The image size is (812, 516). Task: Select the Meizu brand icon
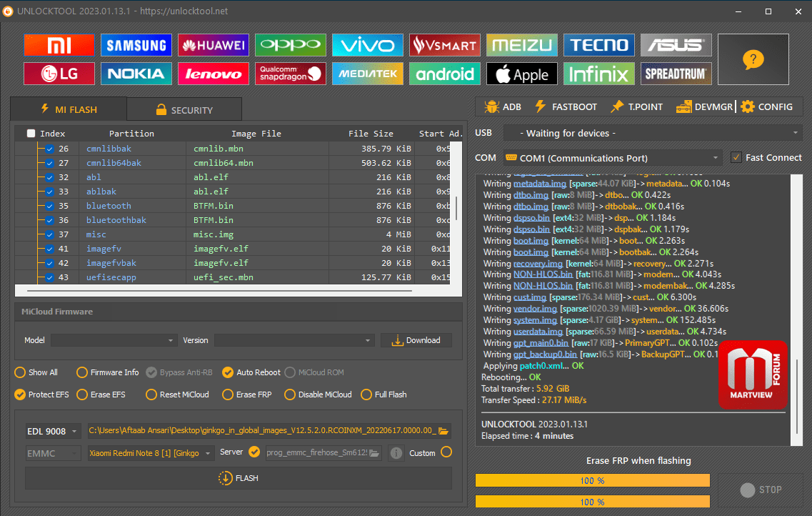[x=522, y=45]
